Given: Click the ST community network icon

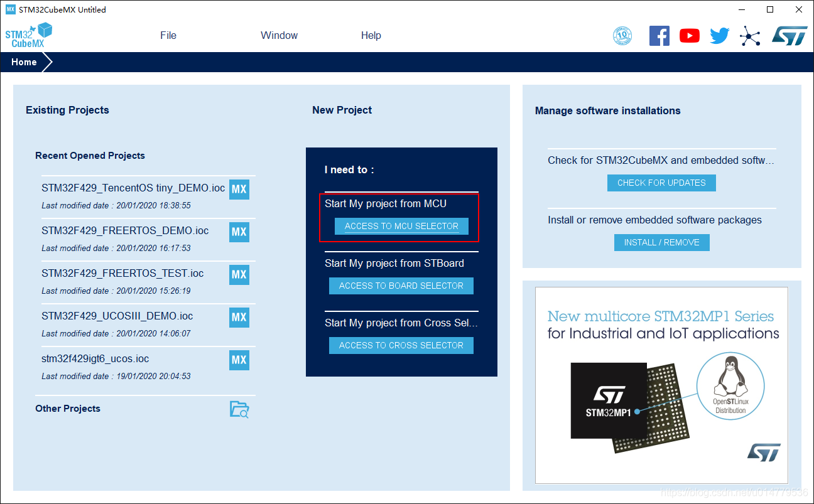Looking at the screenshot, I should point(749,36).
